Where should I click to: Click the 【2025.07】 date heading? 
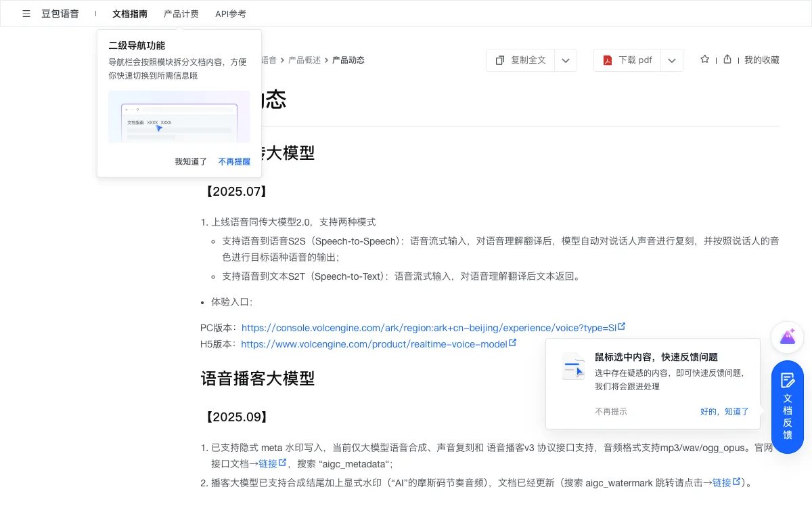tap(235, 192)
